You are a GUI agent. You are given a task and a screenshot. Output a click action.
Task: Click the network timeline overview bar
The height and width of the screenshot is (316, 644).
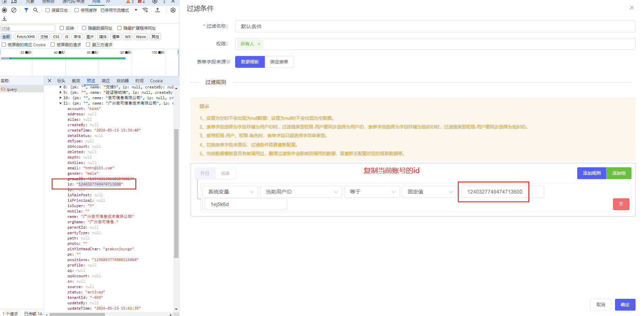63,58
